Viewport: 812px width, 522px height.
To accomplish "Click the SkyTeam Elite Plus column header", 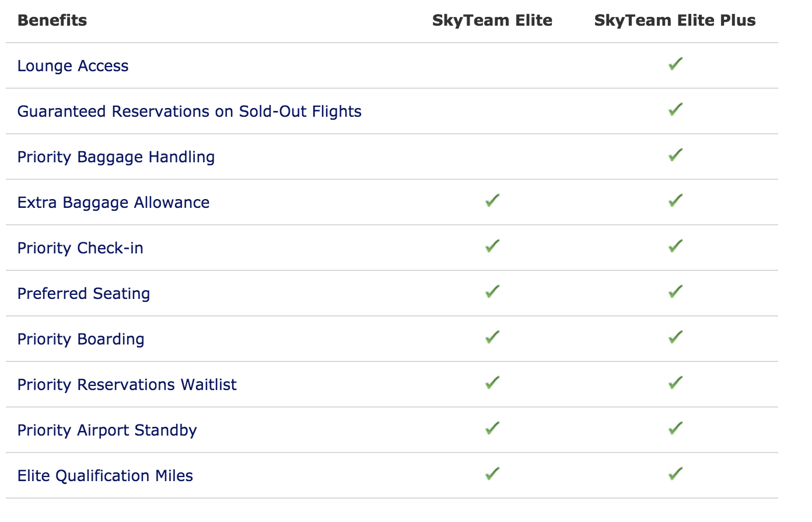I will [674, 20].
